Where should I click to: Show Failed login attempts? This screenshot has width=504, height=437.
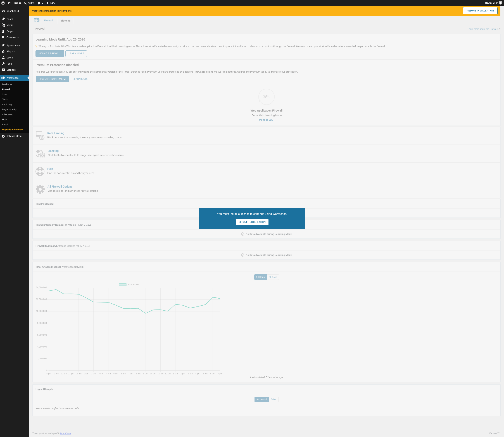point(274,399)
